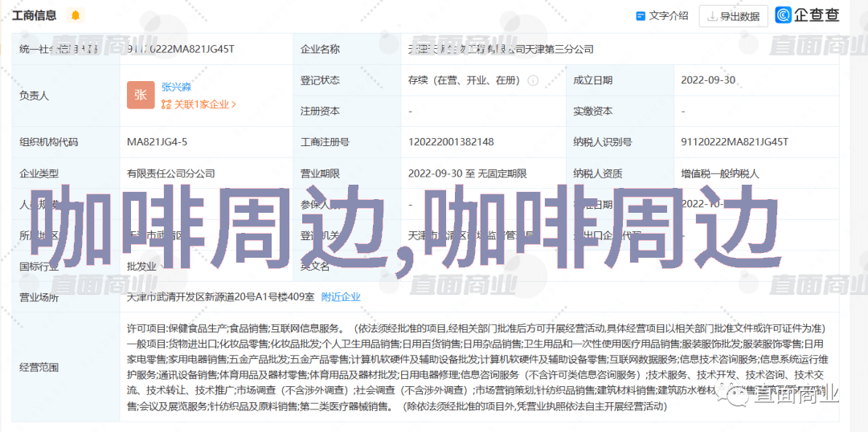This screenshot has height=432, width=868.
Task: Select unified credit code 91120222MA821JG45T
Action: (181, 49)
